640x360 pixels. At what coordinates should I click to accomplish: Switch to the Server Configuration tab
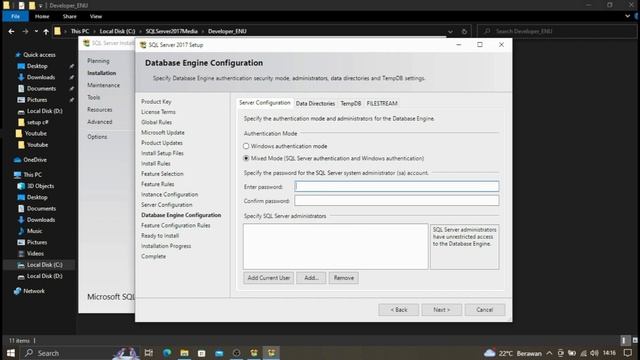264,103
